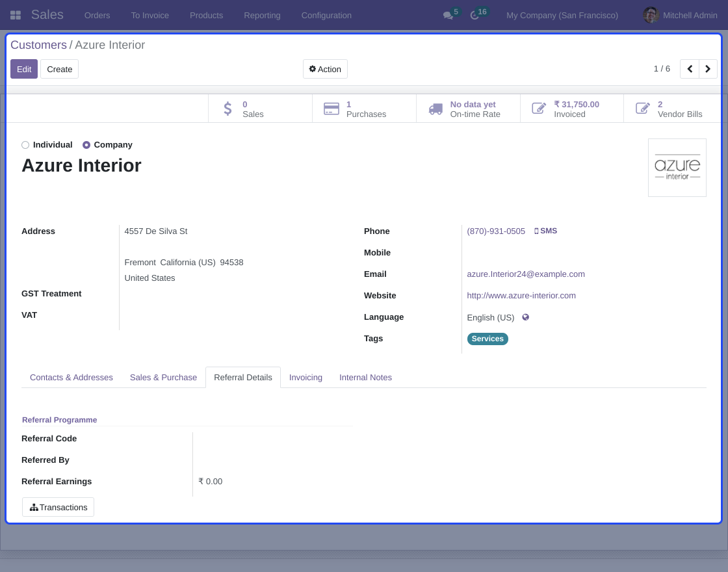Open the To Invoice menu
Viewport: 728px width, 572px height.
(150, 16)
